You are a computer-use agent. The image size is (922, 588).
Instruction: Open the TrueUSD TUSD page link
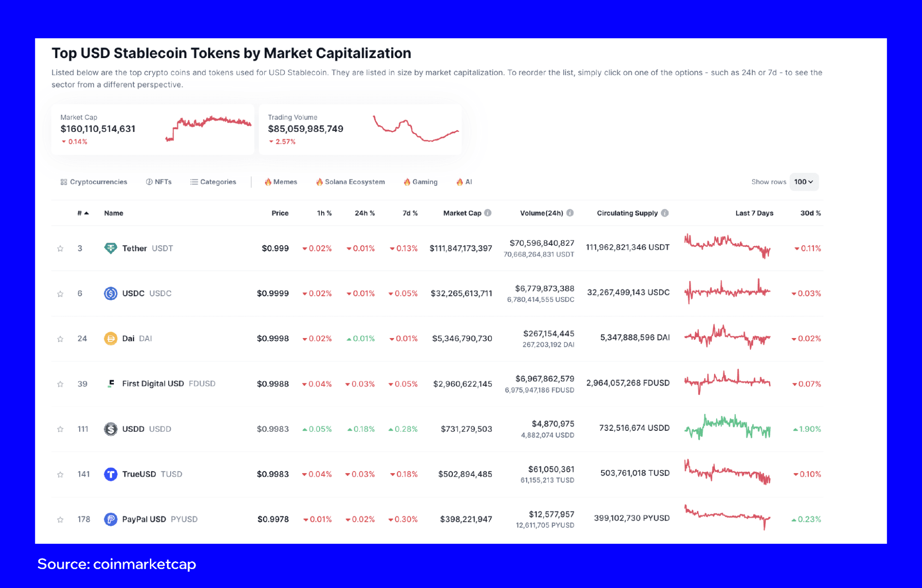(152, 474)
